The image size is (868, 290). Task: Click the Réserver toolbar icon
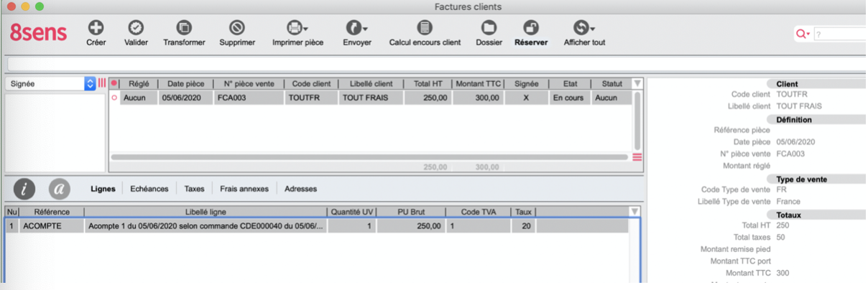click(x=531, y=27)
